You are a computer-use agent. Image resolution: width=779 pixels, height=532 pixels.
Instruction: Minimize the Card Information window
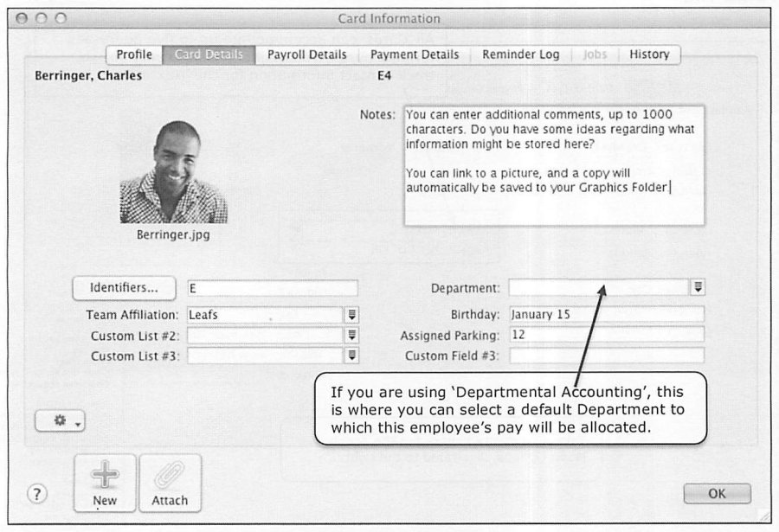[42, 18]
